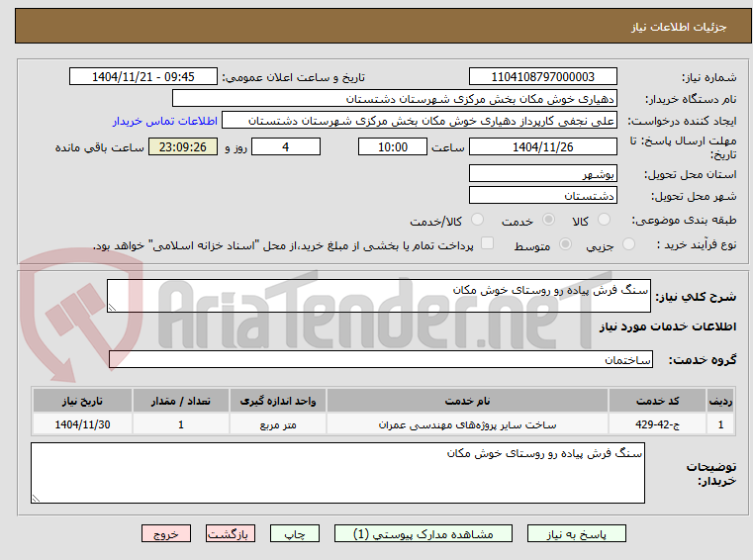Click the استان محل تحویل field بوشهر
This screenshot has height=560, width=753.
point(542,173)
